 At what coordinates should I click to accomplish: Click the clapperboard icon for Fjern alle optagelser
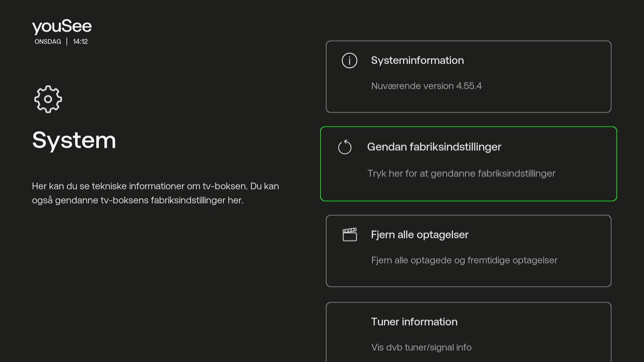pyautogui.click(x=350, y=235)
